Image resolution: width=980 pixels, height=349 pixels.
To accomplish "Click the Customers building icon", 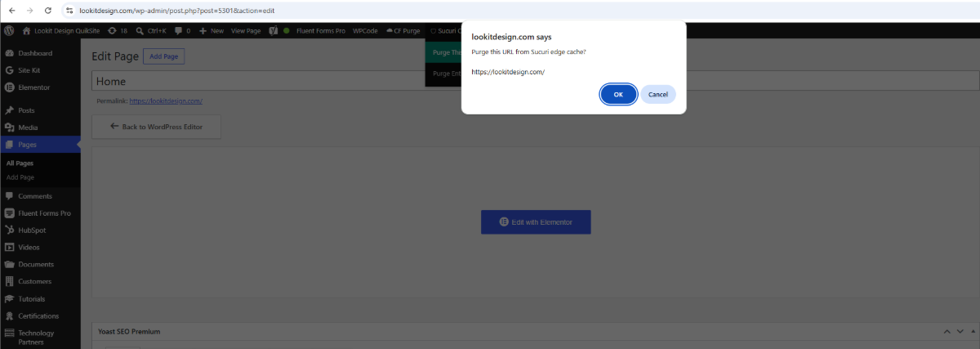I will tap(9, 282).
